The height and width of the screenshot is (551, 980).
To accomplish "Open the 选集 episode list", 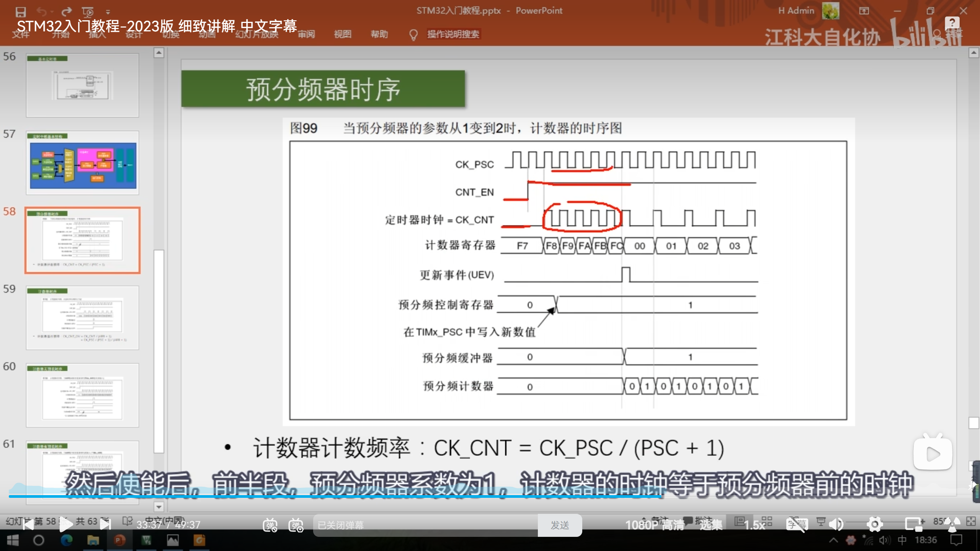I will (x=711, y=525).
